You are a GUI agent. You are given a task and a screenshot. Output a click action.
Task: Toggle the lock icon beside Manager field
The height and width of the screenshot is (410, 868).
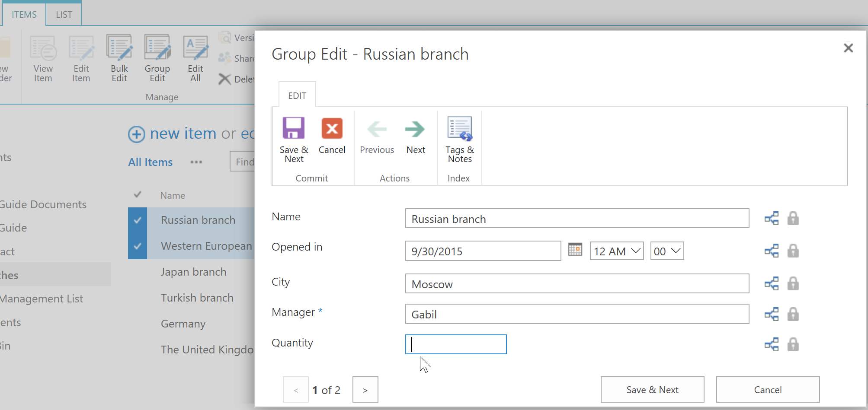[793, 314]
